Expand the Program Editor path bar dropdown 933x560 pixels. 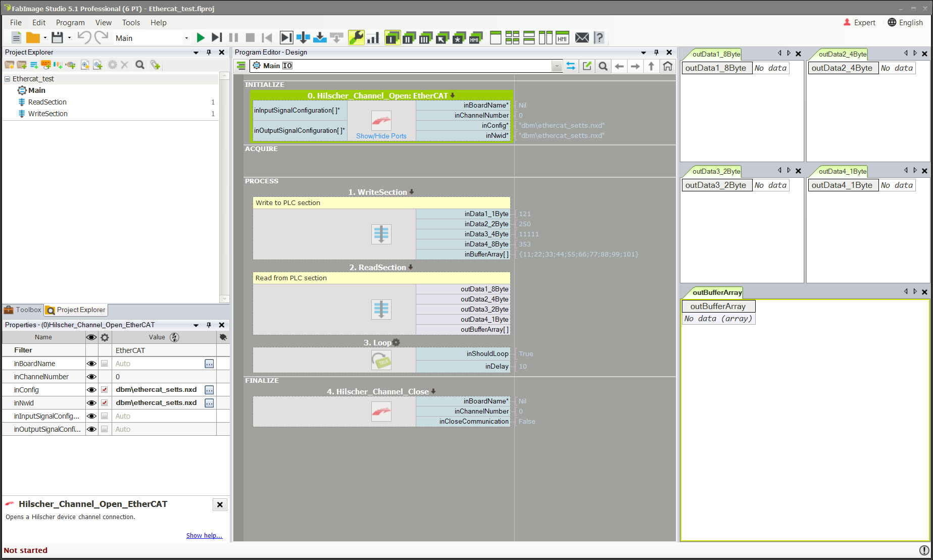pos(557,66)
